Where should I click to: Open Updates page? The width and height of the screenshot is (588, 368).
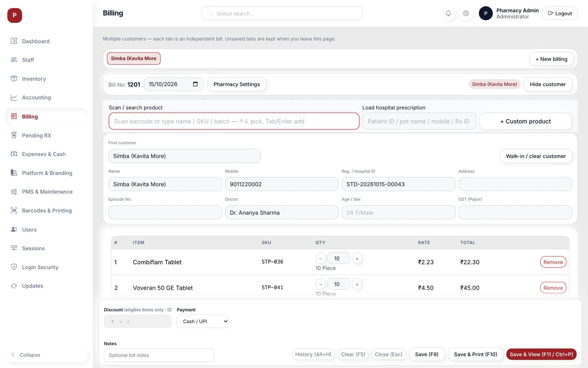46,286
